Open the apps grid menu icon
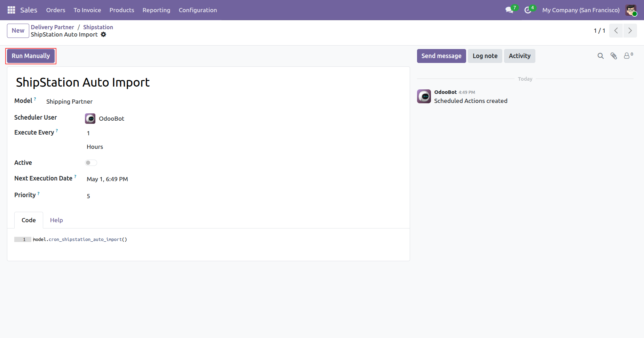 tap(11, 10)
